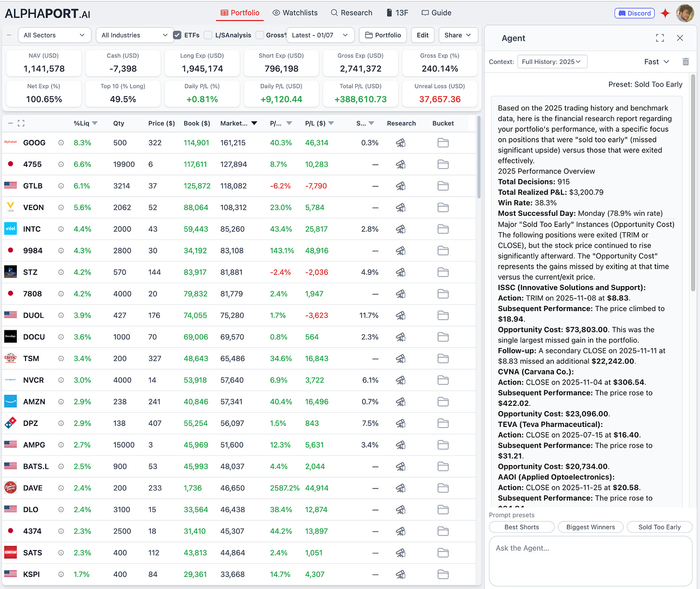Open the All Sectors dropdown
700x589 pixels.
click(54, 35)
